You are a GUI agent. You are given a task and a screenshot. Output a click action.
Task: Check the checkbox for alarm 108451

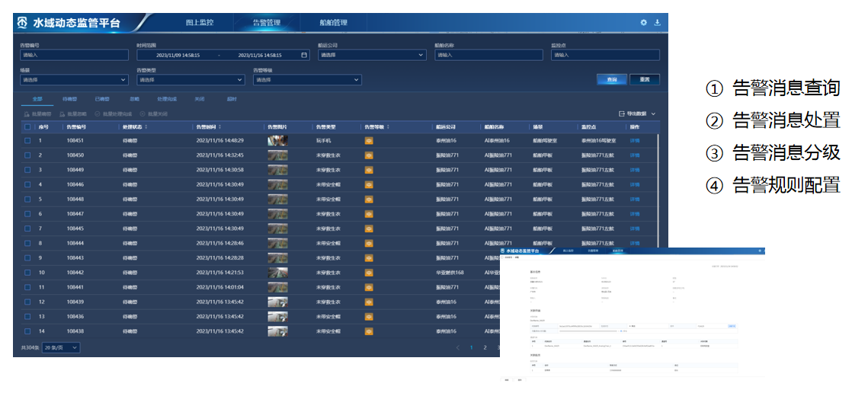(27, 141)
